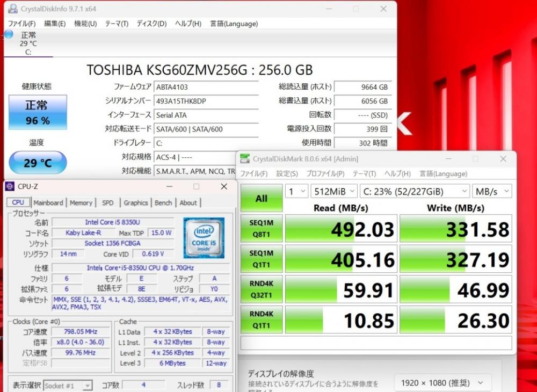The height and width of the screenshot is (392, 537).
Task: Click the green All button in CrystalDiskMark
Action: [262, 198]
